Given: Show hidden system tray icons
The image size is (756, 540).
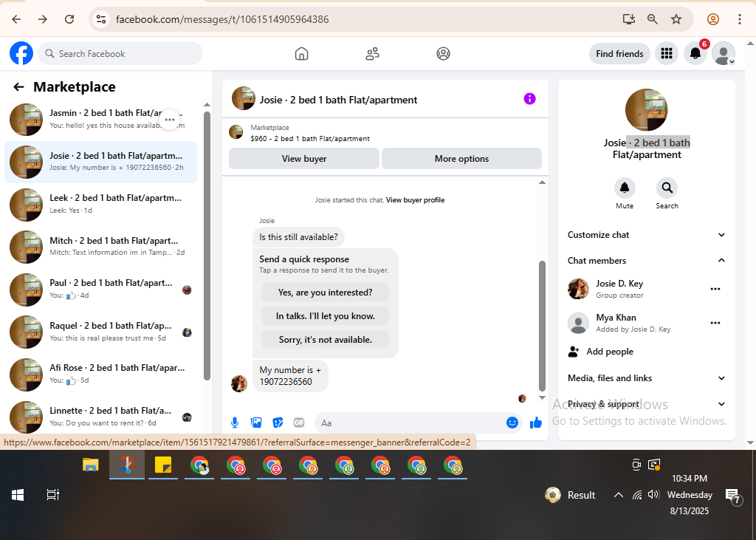Looking at the screenshot, I should point(618,495).
